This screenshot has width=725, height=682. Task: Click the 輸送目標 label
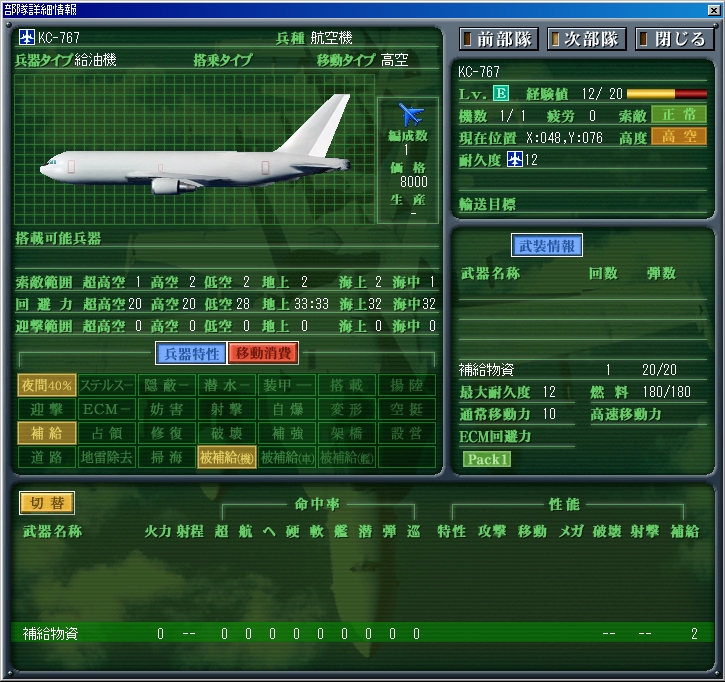[x=487, y=204]
